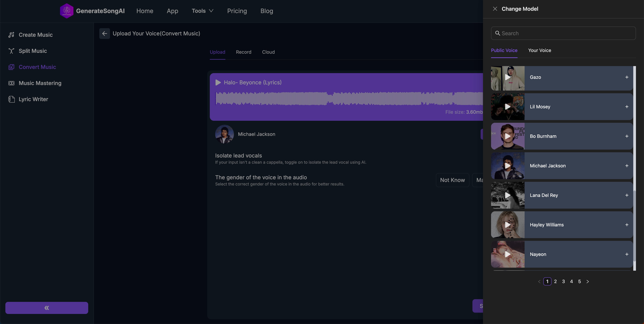Play the Lil Mosey voice preview
The height and width of the screenshot is (324, 644).
coord(507,107)
